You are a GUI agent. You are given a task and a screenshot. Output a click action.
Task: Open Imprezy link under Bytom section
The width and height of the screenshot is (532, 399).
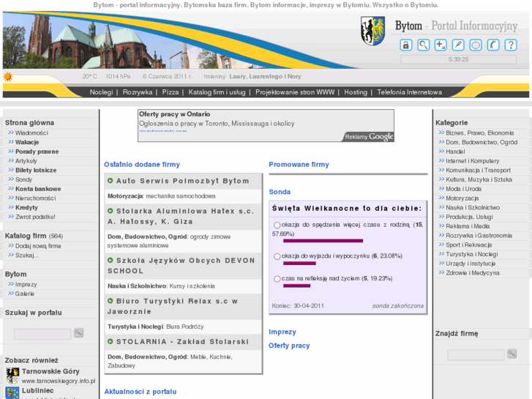[26, 284]
